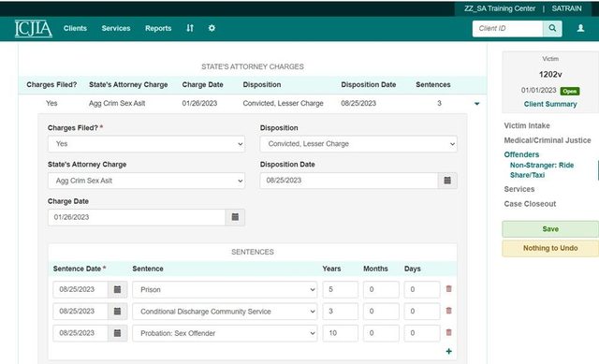The width and height of the screenshot is (599, 364).
Task: Click the Charge Date input field
Action: tap(137, 217)
